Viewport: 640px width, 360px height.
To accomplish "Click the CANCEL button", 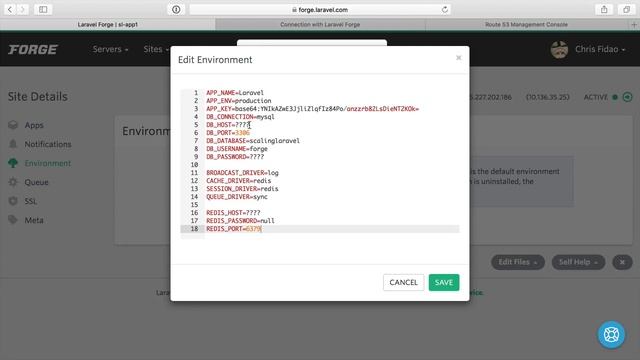I will (403, 282).
